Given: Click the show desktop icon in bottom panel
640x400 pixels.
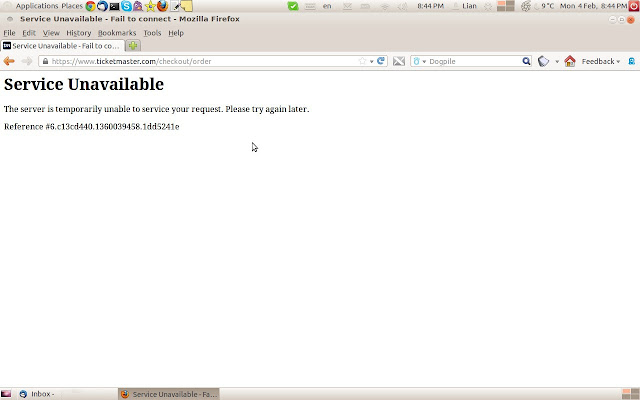Looking at the screenshot, I should click(x=6, y=394).
